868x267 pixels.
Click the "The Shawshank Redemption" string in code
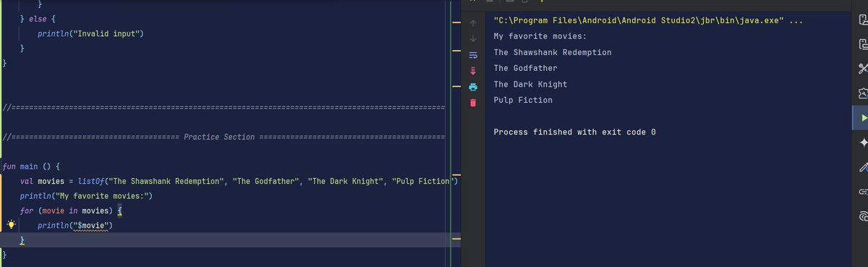coord(166,181)
